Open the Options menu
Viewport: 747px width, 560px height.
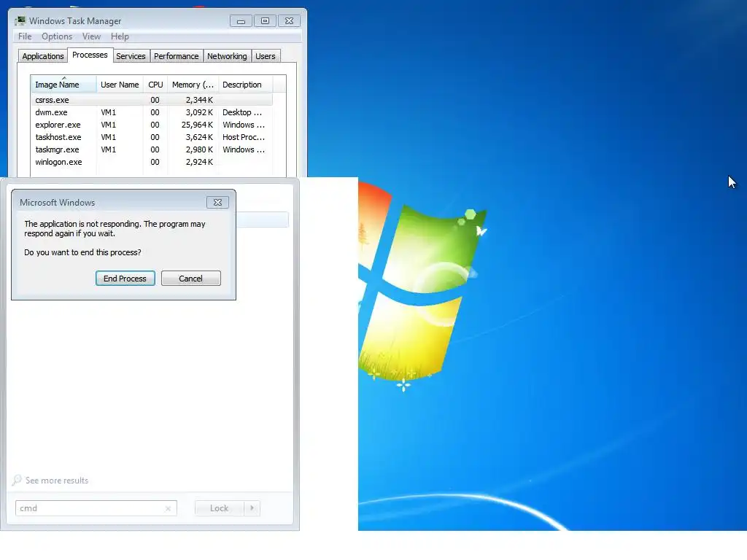pos(57,36)
